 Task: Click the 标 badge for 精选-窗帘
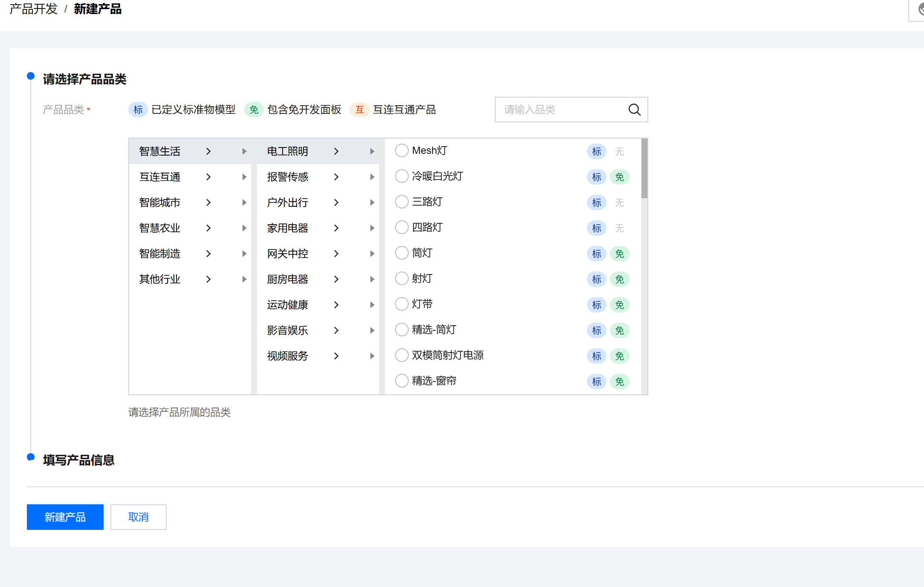pos(596,382)
